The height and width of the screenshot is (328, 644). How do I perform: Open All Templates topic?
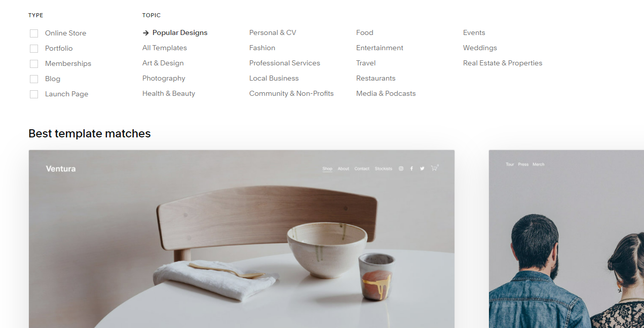pyautogui.click(x=165, y=48)
